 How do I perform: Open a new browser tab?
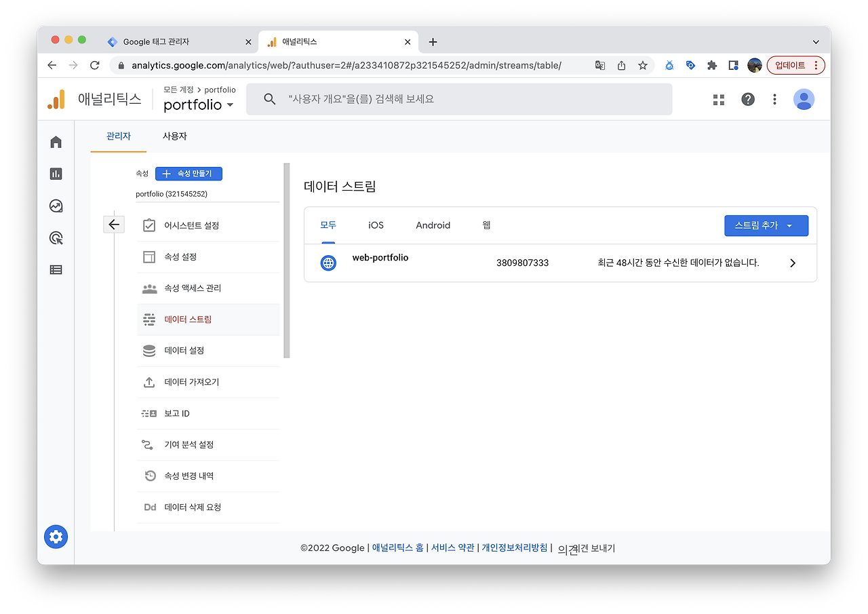click(433, 42)
